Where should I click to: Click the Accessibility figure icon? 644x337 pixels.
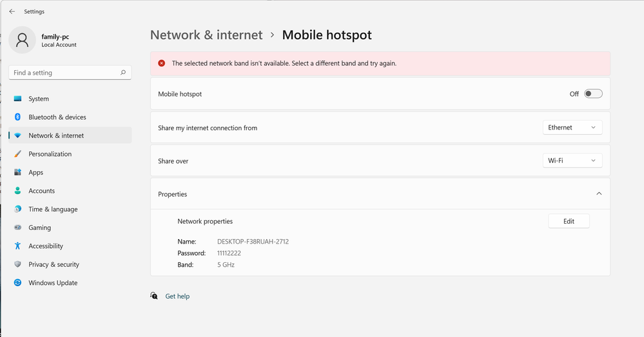17,246
